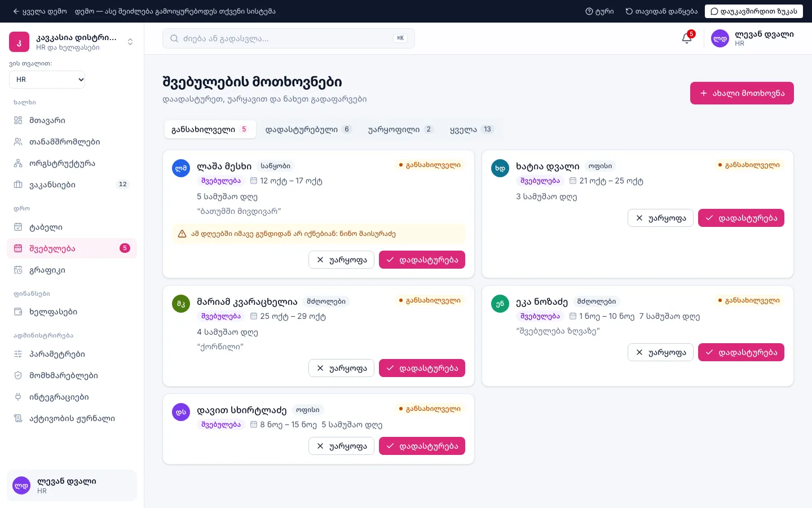Approve მარიამ კვარაცხელია's leave request
The width and height of the screenshot is (812, 508).
[x=422, y=368]
